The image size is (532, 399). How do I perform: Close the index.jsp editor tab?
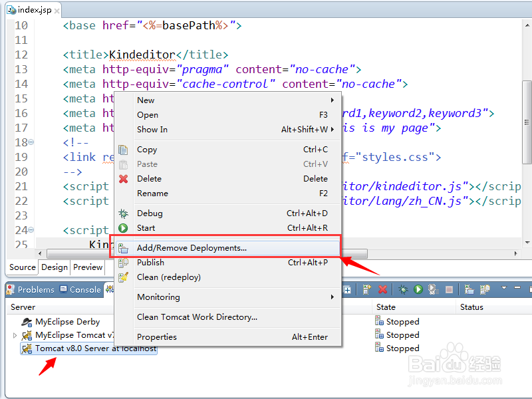tap(57, 11)
